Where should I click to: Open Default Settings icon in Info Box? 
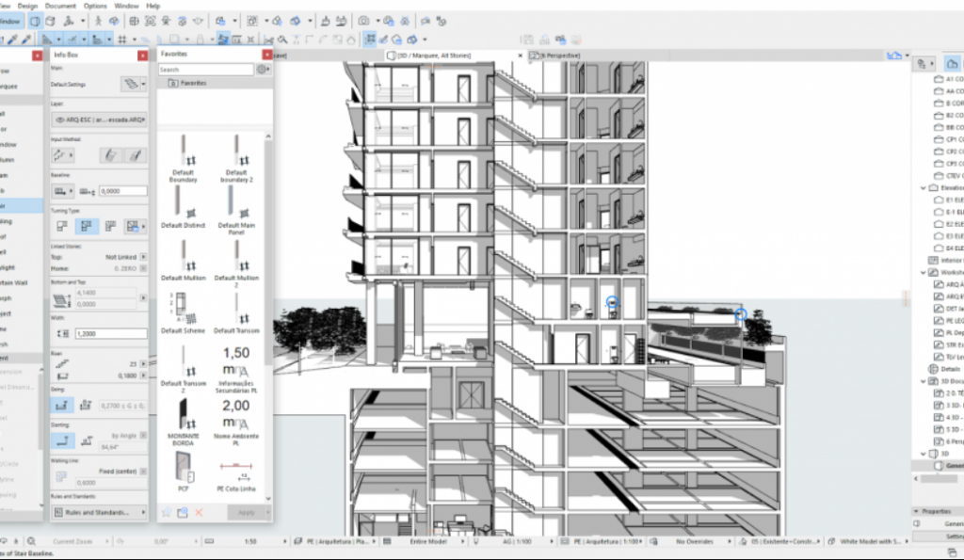133,85
